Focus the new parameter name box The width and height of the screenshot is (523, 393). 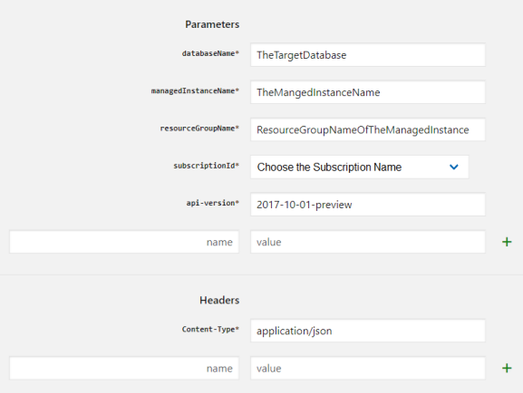point(124,242)
